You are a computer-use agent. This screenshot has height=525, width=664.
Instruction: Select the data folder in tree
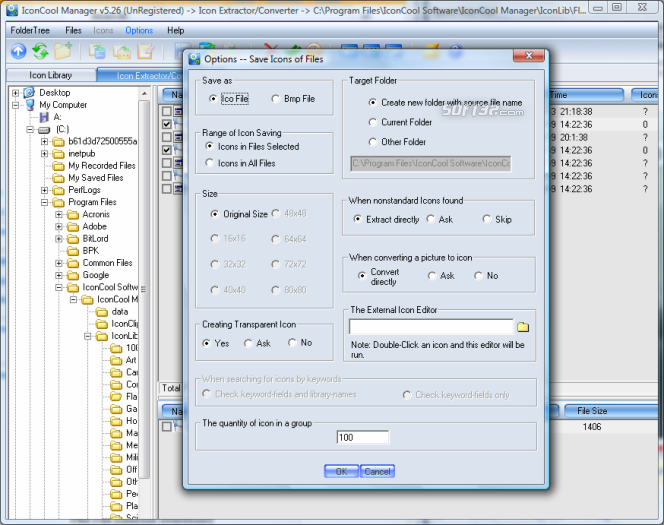[x=119, y=312]
